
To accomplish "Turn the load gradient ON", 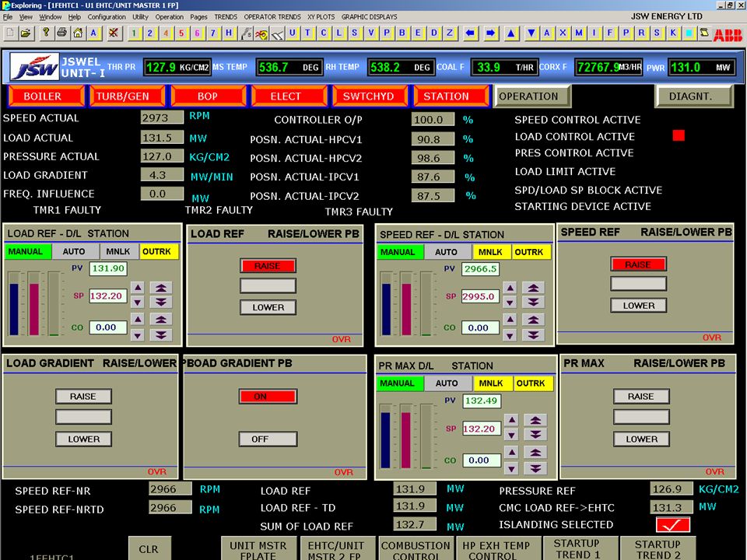I will (268, 396).
